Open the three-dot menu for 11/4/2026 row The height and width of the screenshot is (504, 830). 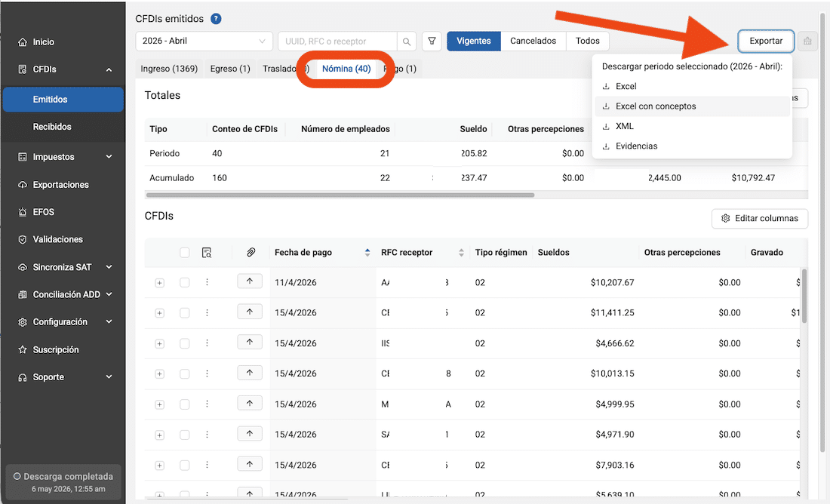[207, 282]
